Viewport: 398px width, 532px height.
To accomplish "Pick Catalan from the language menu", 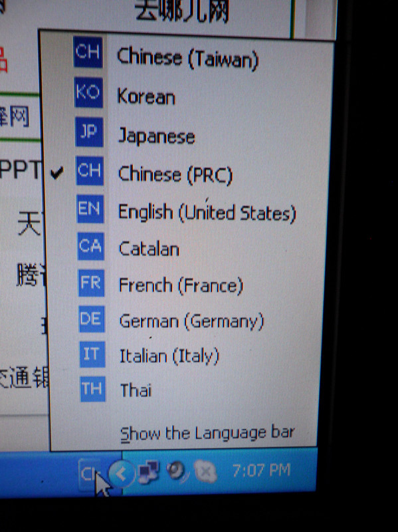I will click(187, 248).
